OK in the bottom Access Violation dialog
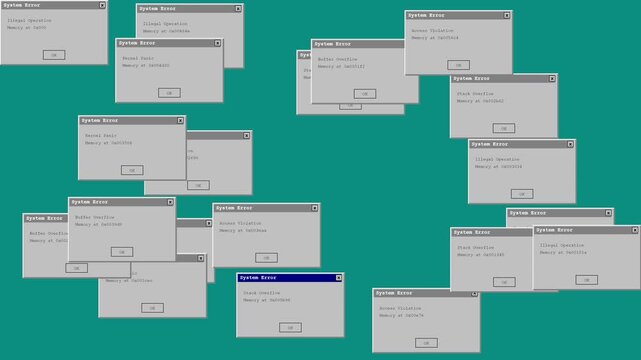This screenshot has width=641, height=360. point(426,343)
